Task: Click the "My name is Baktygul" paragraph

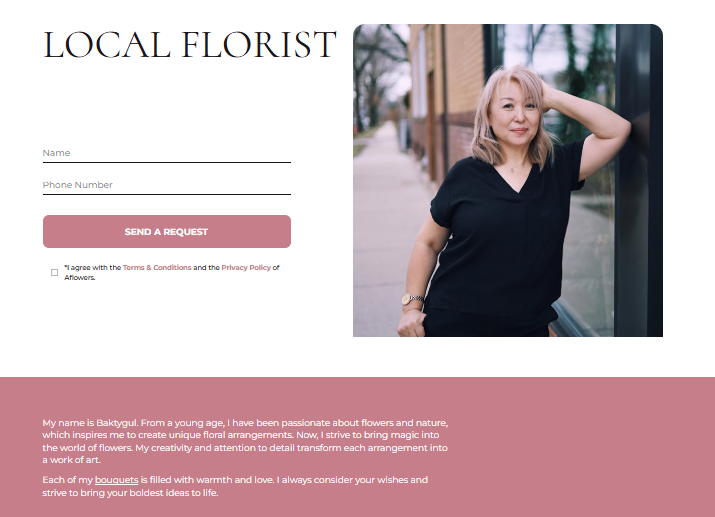Action: pyautogui.click(x=245, y=441)
